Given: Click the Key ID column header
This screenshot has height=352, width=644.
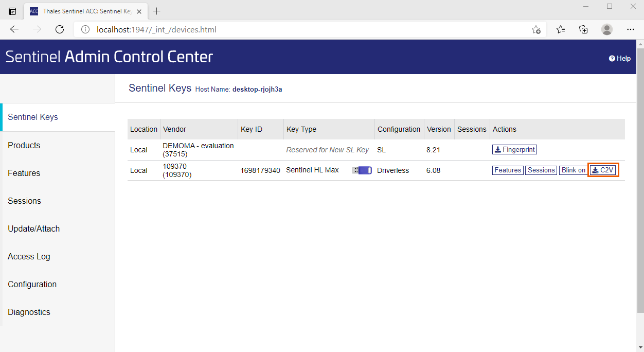Looking at the screenshot, I should click(260, 129).
